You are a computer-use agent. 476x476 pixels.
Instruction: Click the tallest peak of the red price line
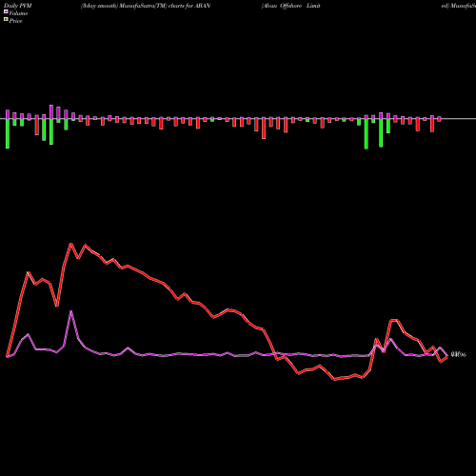tap(71, 244)
